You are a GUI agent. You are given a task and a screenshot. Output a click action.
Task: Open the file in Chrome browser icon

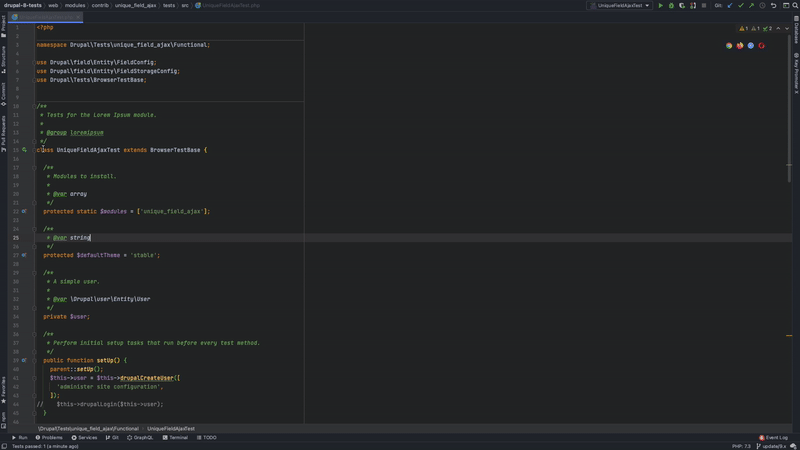[730, 45]
